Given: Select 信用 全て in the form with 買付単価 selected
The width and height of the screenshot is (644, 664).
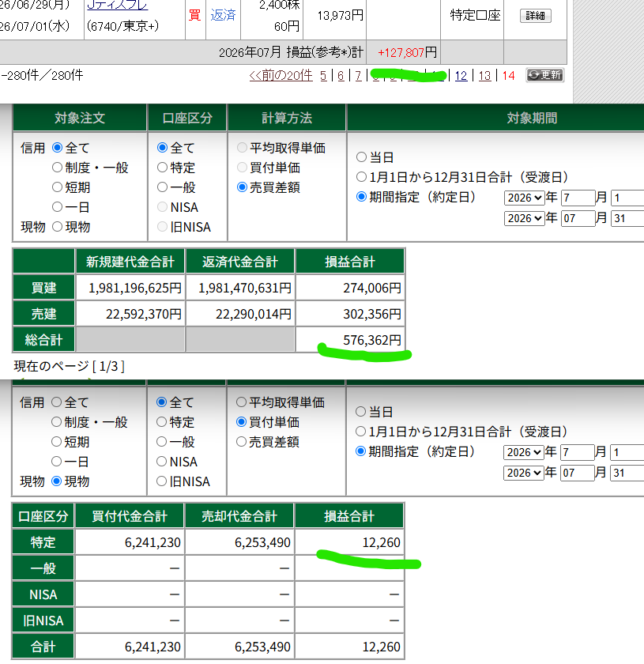Looking at the screenshot, I should (56, 402).
